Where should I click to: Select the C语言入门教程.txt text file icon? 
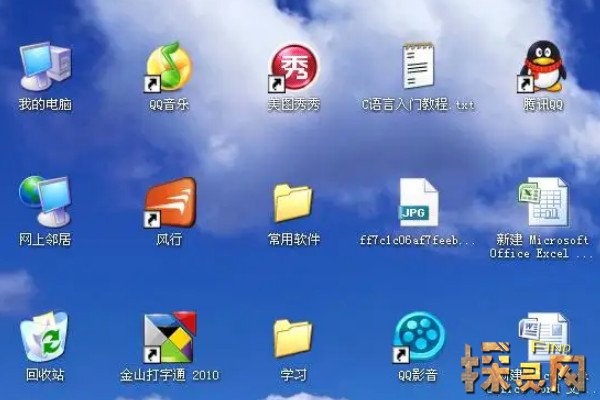[419, 66]
